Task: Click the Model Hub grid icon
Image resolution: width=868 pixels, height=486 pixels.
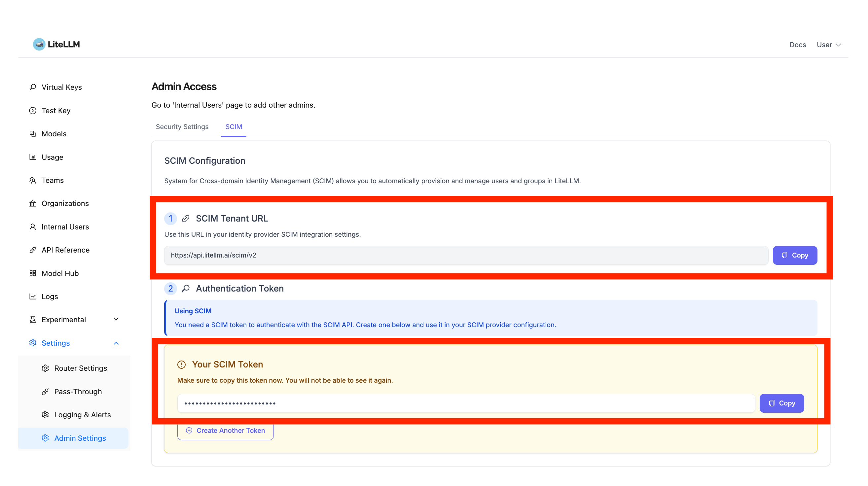Action: click(x=33, y=273)
